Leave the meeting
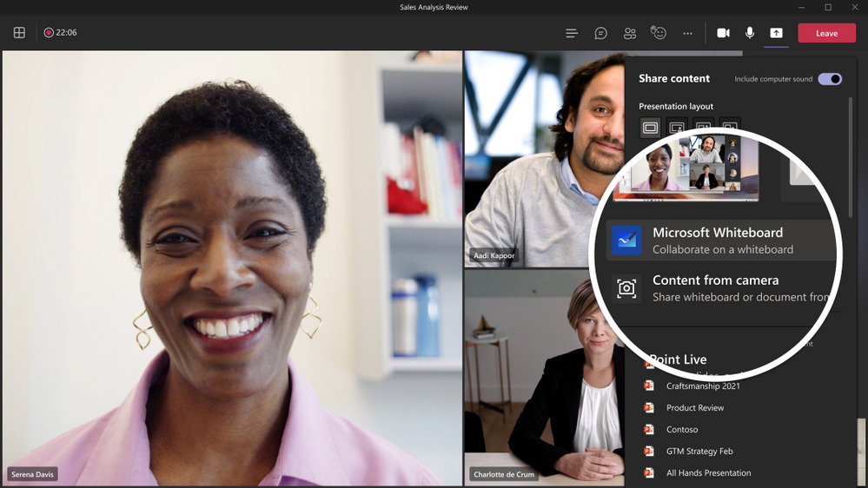 click(x=826, y=33)
